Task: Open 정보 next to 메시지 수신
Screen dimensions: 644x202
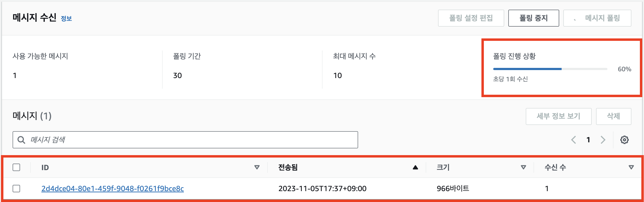Action: (x=66, y=18)
